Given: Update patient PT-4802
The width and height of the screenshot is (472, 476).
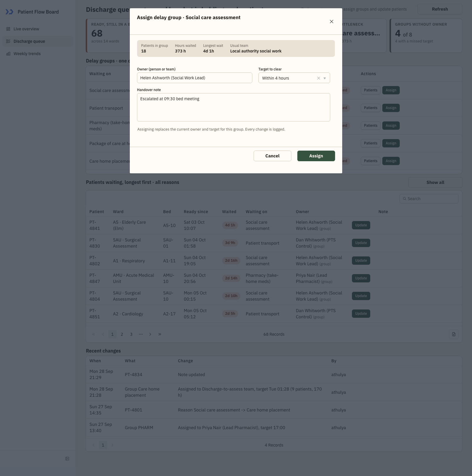Looking at the screenshot, I should pyautogui.click(x=361, y=261).
